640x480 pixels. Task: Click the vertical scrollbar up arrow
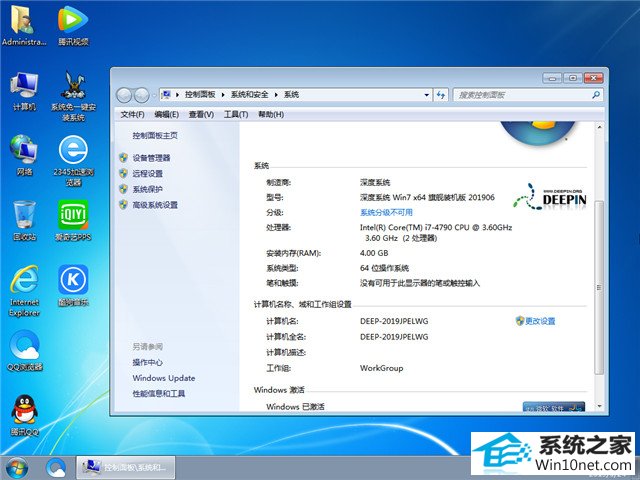click(599, 127)
